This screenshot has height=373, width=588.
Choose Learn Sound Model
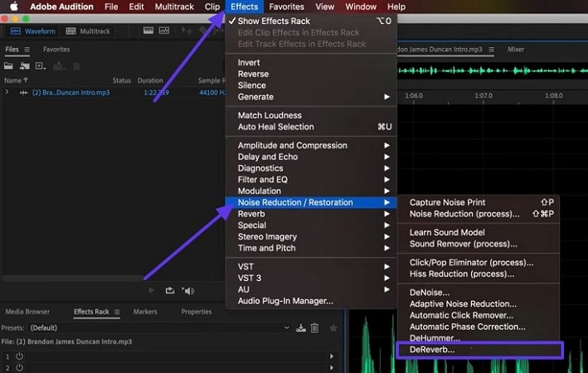pos(479,232)
